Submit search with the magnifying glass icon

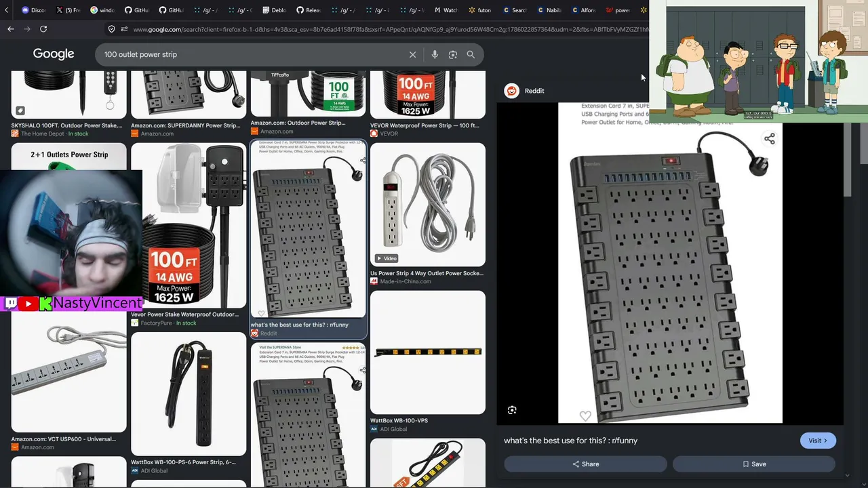[x=471, y=55]
